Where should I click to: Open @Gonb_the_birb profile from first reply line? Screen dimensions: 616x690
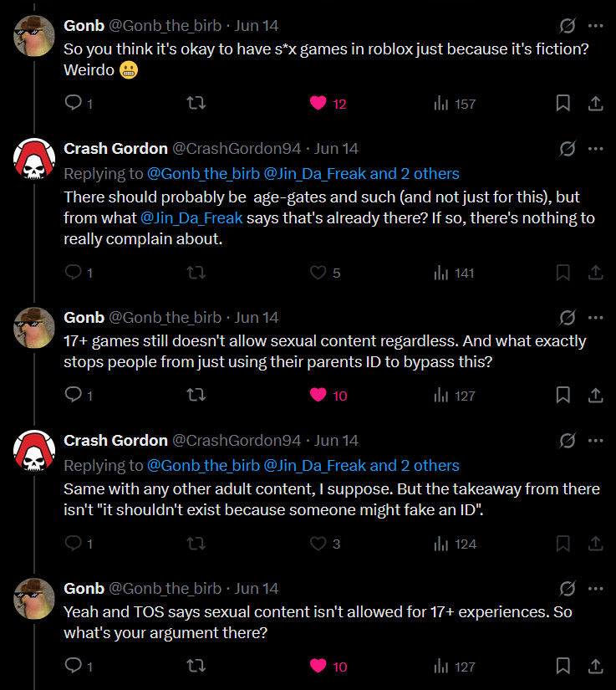click(x=203, y=174)
